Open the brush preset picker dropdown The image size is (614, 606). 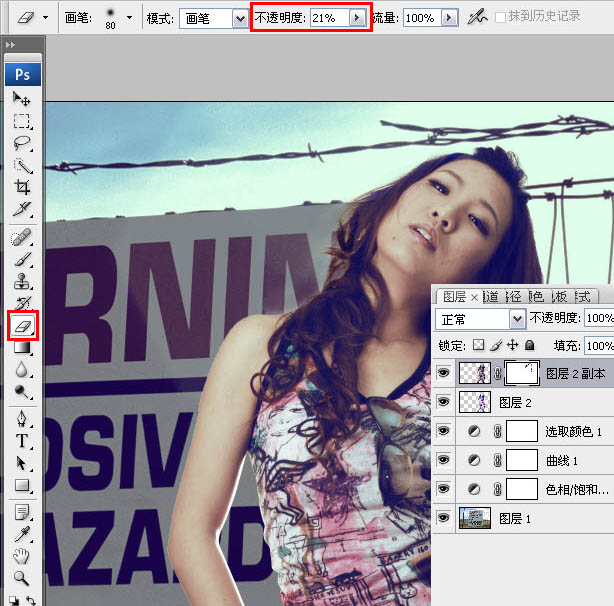pyautogui.click(x=130, y=18)
